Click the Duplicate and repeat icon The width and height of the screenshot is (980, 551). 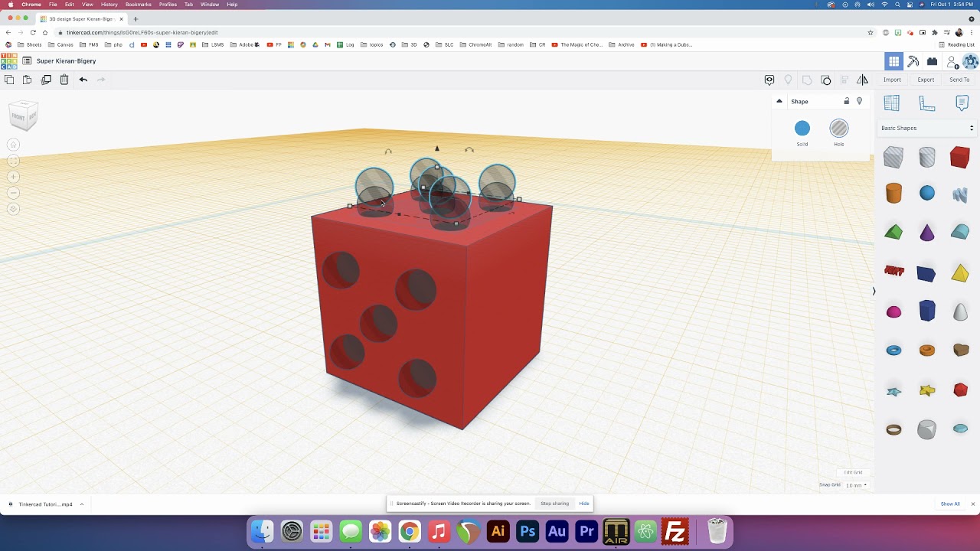[x=46, y=80]
